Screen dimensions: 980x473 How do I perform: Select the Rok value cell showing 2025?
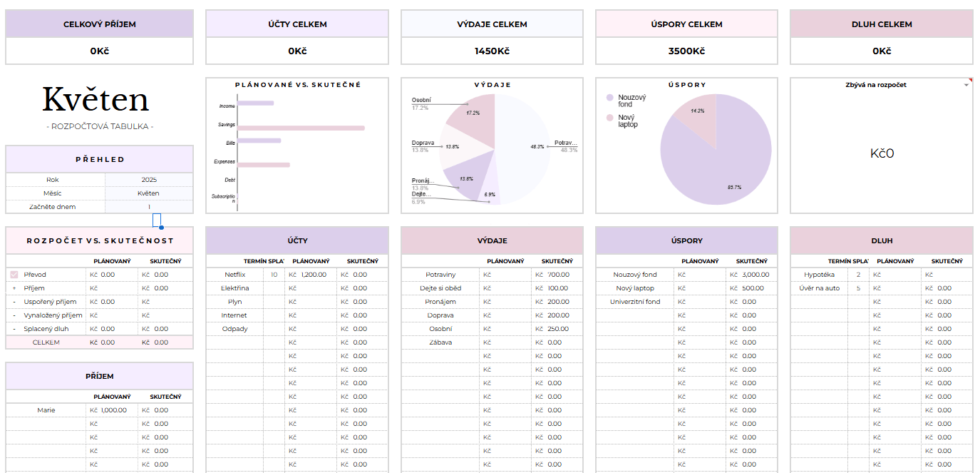click(148, 180)
